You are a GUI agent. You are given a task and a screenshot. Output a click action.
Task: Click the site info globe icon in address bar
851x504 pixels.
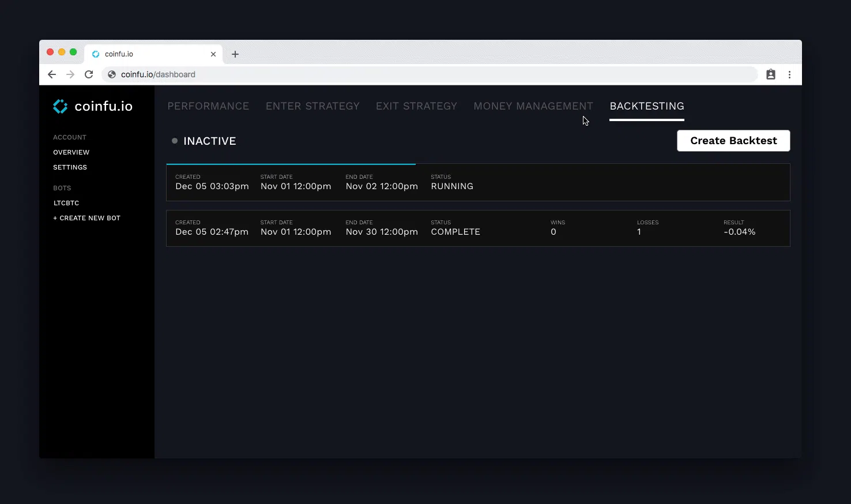point(112,74)
